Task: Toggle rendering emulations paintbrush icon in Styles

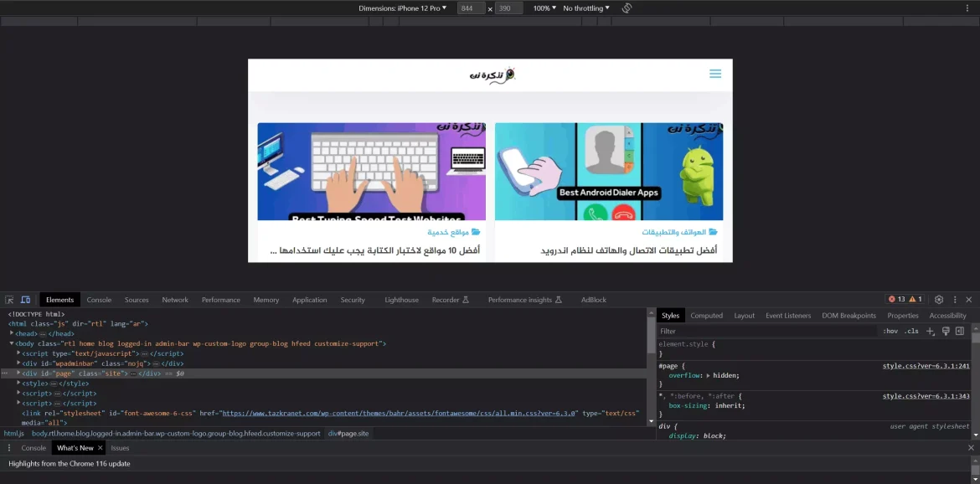Action: pyautogui.click(x=946, y=331)
